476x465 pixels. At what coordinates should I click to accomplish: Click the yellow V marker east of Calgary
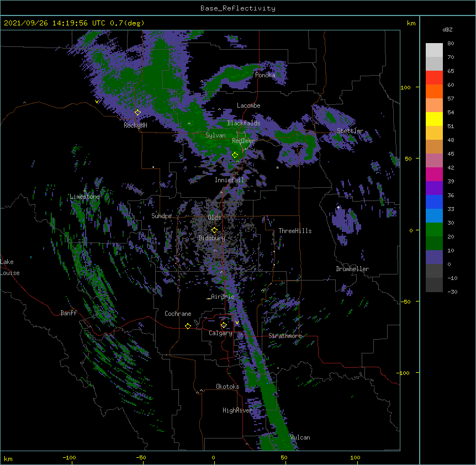(x=237, y=323)
